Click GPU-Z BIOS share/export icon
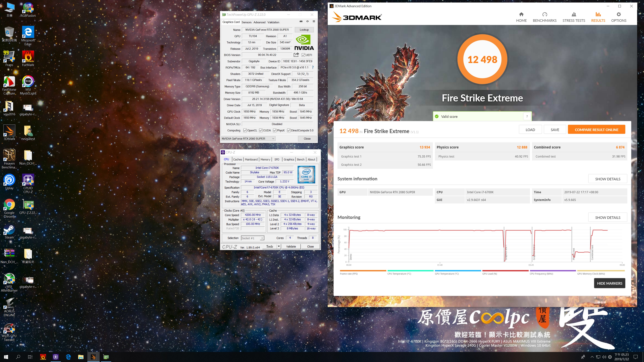Viewport: 644px width, 362px height. click(296, 55)
